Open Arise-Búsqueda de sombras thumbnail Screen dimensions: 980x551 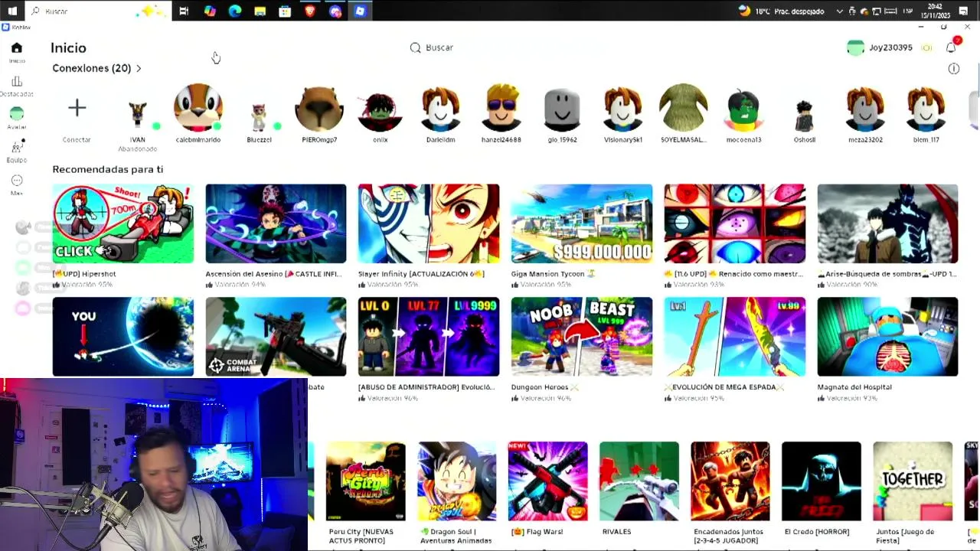coord(887,223)
